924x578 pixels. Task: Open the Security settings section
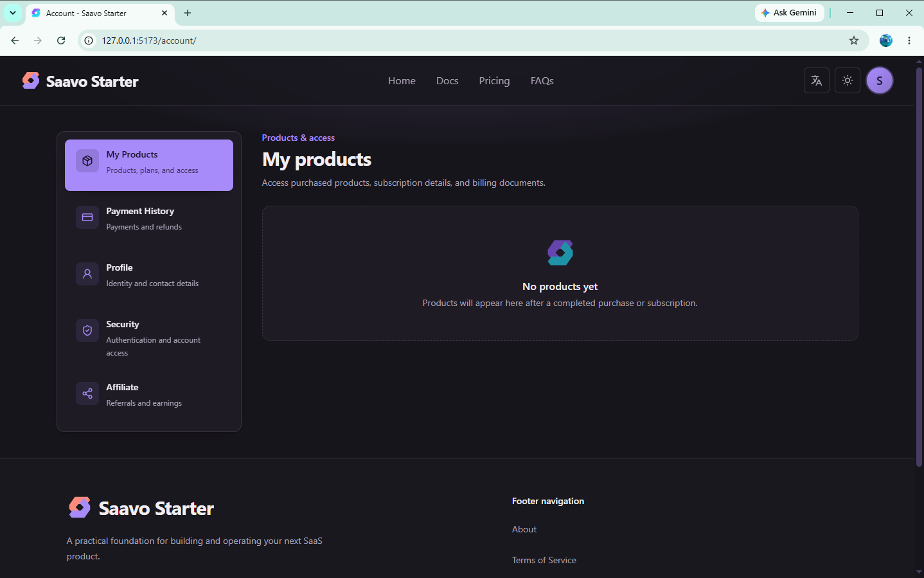(149, 338)
